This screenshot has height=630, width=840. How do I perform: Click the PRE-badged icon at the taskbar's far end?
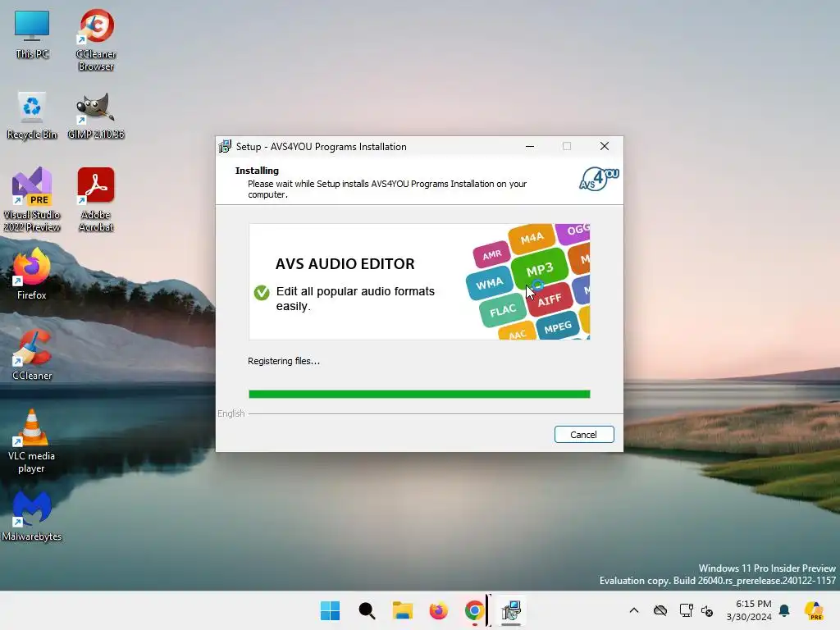[814, 610]
